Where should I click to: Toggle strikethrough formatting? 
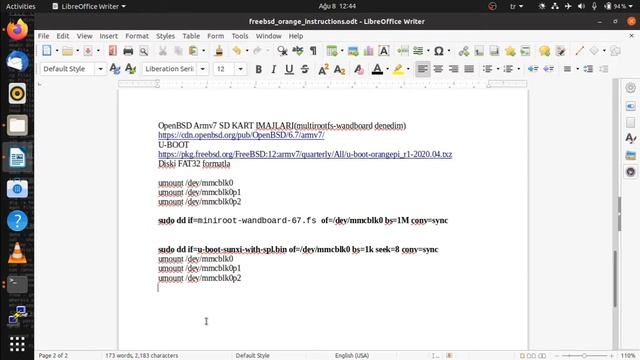point(304,69)
